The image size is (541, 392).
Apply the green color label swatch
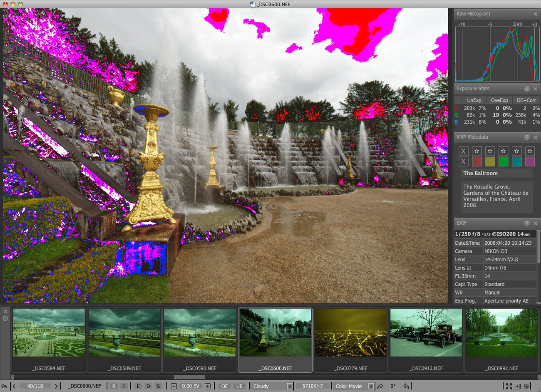(503, 161)
